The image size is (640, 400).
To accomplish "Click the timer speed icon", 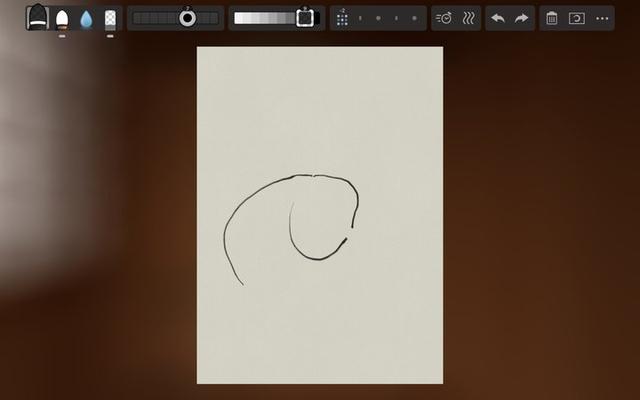I will pos(445,18).
